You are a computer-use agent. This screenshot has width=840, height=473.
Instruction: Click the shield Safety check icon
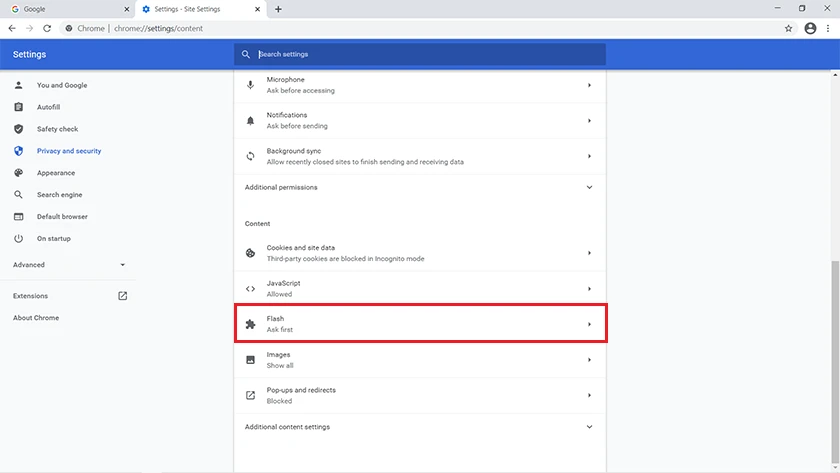pos(18,129)
